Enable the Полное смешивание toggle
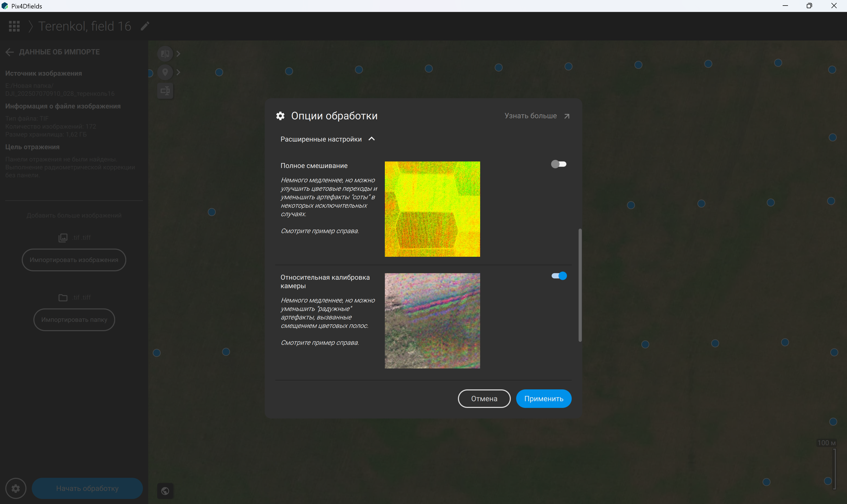This screenshot has height=504, width=847. (559, 164)
